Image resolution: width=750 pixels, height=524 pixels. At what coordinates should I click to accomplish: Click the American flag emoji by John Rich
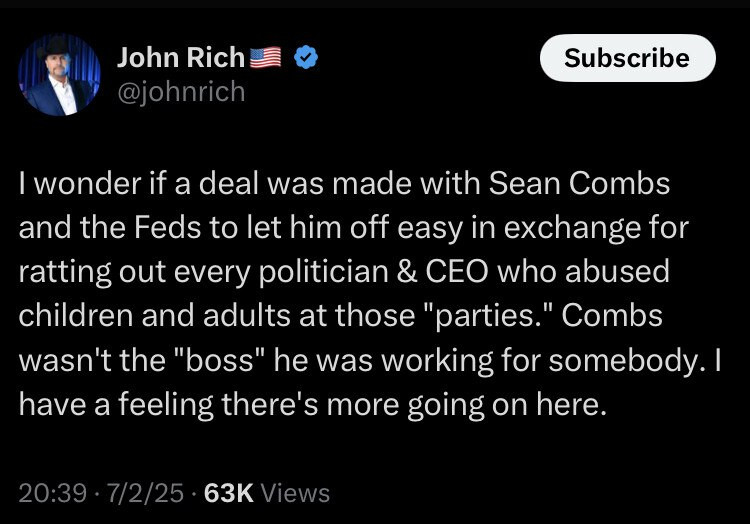(266, 59)
